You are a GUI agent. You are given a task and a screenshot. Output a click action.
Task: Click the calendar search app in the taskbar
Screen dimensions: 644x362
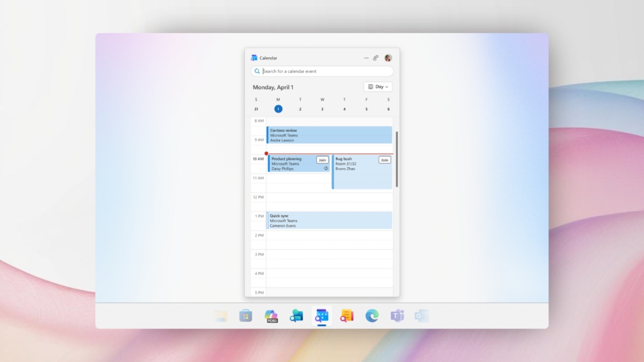tap(321, 316)
